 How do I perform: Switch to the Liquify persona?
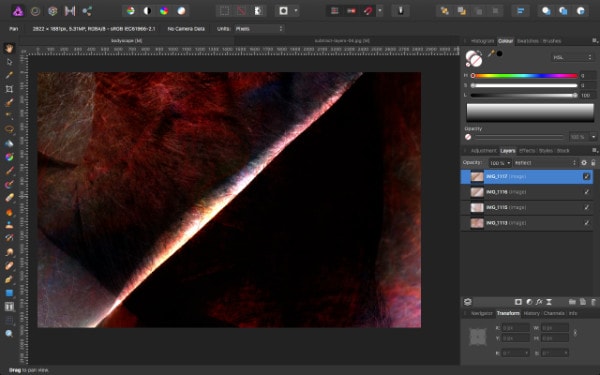pyautogui.click(x=35, y=11)
